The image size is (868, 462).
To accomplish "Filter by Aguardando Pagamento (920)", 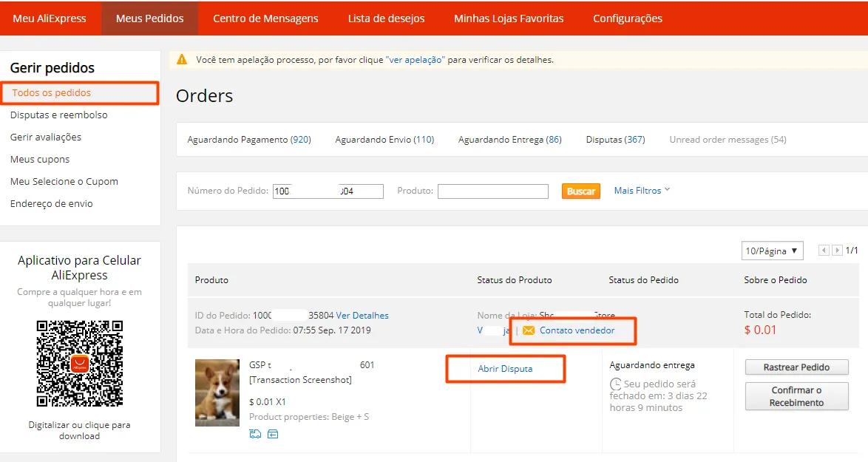I will pyautogui.click(x=249, y=140).
